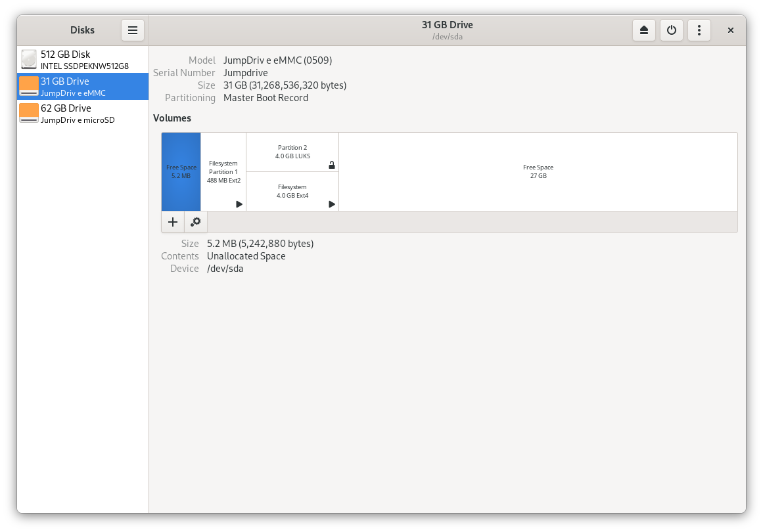The image size is (763, 532).
Task: Power off the selected drive
Action: 672,30
